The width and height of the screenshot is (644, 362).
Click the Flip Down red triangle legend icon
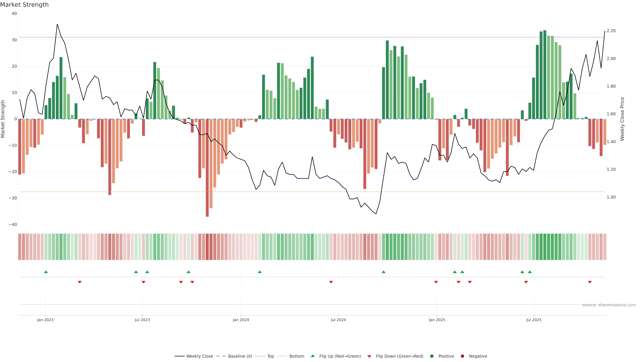[x=369, y=356]
